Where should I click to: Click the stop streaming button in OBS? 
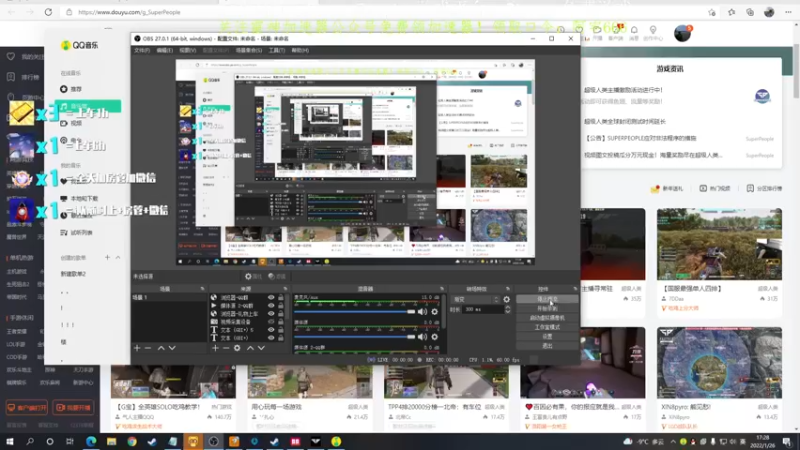pyautogui.click(x=547, y=299)
